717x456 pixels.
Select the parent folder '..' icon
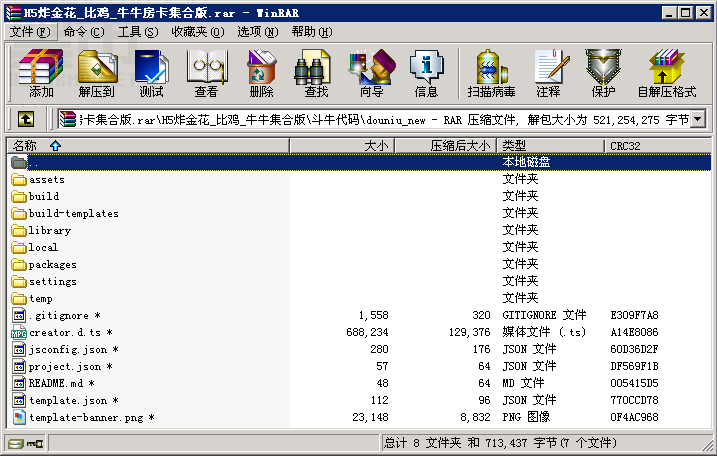(19, 162)
